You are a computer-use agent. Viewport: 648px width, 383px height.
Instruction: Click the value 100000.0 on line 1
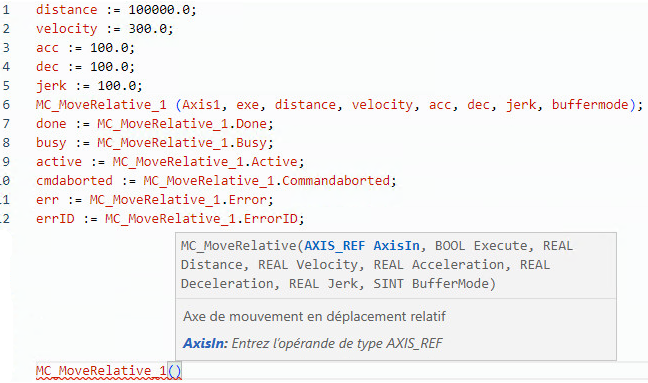(x=160, y=10)
